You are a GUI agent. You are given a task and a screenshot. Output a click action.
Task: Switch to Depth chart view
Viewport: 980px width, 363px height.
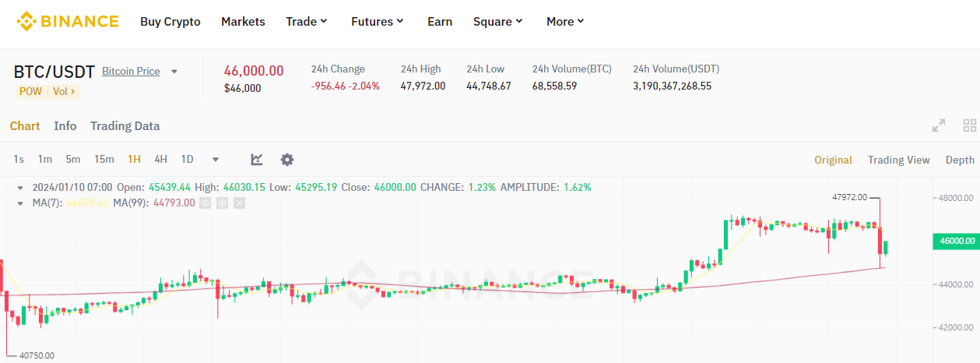960,160
